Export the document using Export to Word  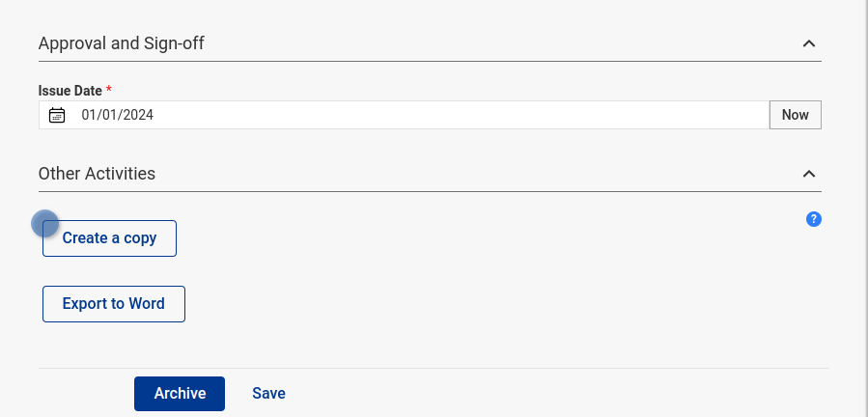click(x=113, y=303)
